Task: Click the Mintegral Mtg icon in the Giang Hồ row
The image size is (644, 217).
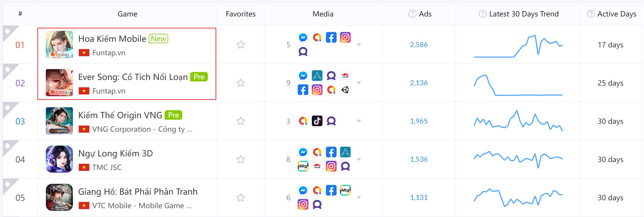Action: (x=345, y=191)
